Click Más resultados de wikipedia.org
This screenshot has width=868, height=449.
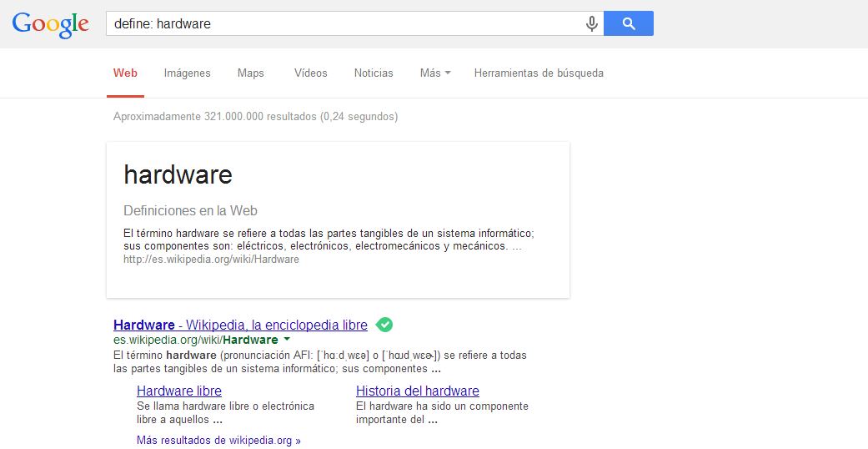[x=218, y=441]
